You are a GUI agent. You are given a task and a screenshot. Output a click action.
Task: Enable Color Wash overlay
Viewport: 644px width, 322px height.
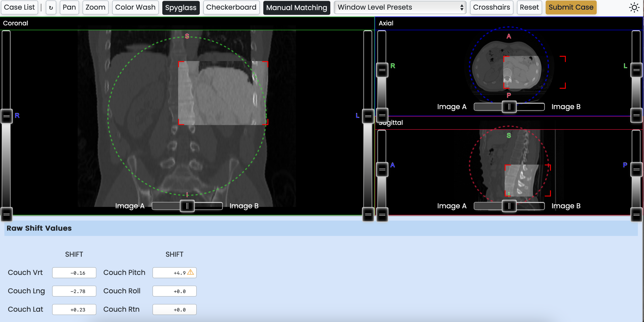[x=135, y=8]
